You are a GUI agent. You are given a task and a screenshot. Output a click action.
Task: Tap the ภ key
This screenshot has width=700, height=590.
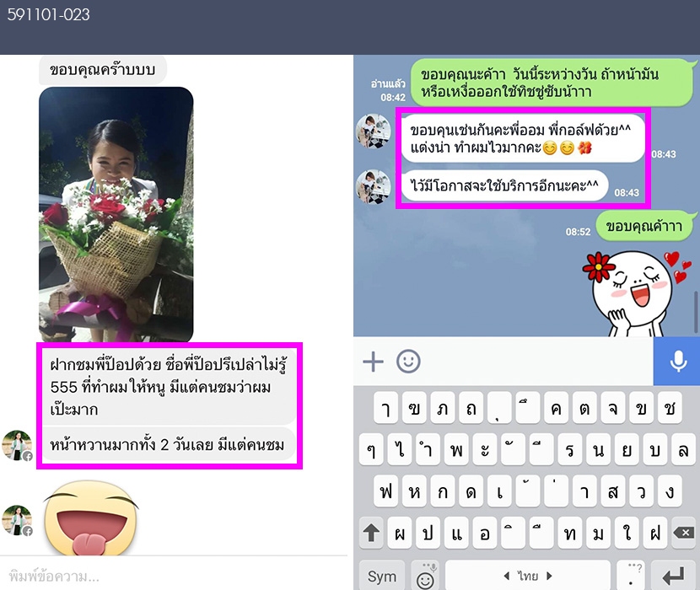443,407
